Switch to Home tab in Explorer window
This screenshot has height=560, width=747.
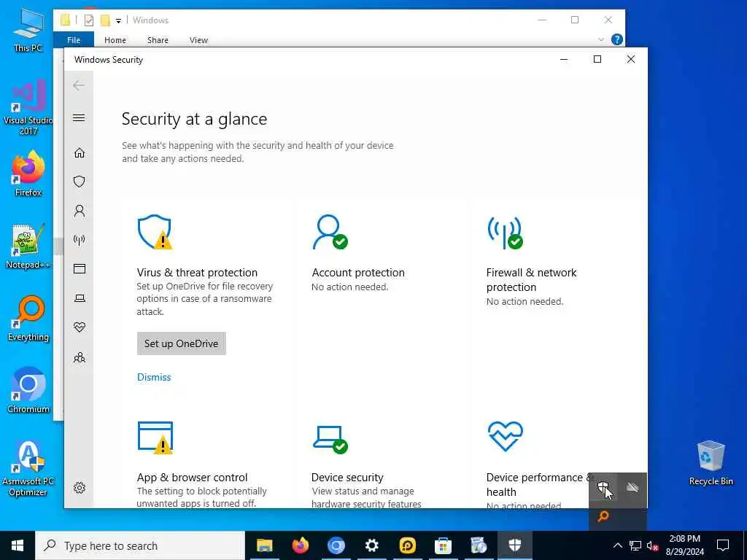coord(115,40)
